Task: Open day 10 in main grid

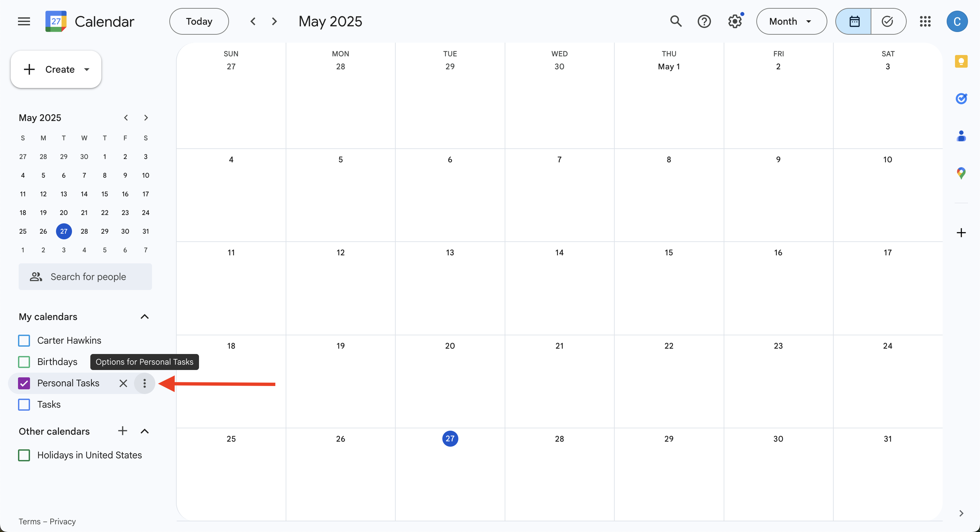Action: coord(888,159)
